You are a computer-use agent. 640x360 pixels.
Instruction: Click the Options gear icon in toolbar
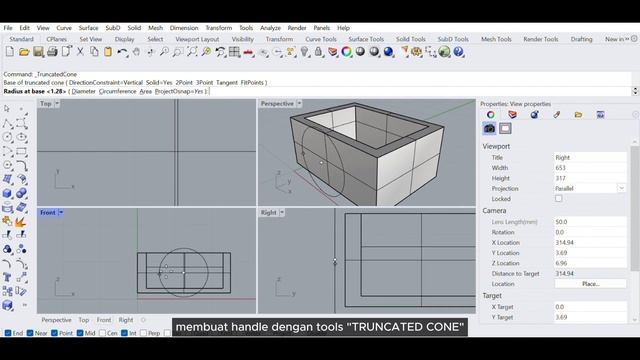point(416,52)
